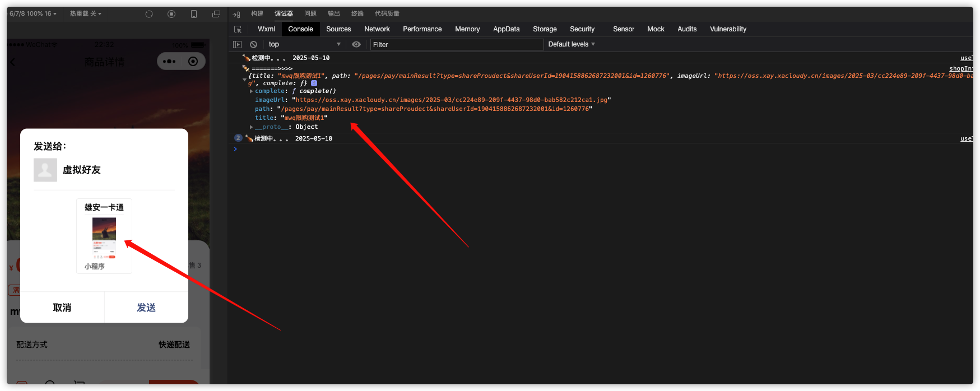Toggle the console sidebar icon

coord(238,44)
